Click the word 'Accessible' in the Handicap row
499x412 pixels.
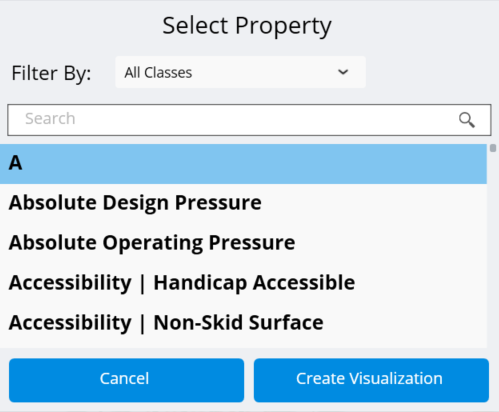(304, 283)
